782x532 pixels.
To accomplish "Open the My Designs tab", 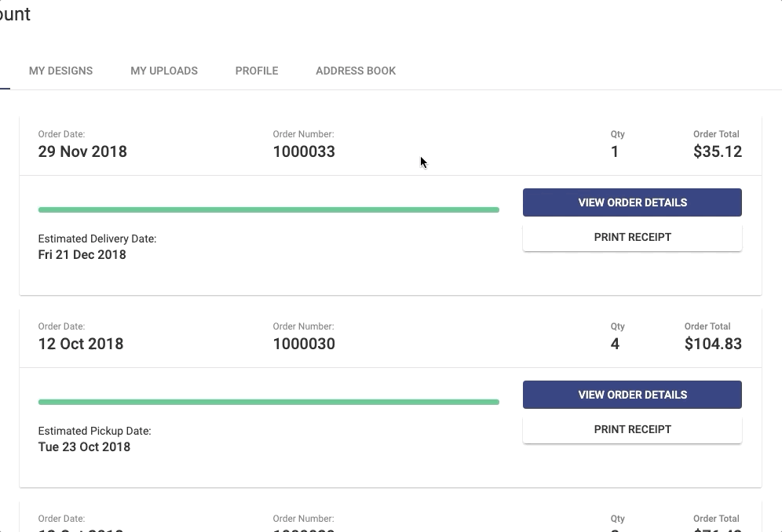I will [60, 71].
